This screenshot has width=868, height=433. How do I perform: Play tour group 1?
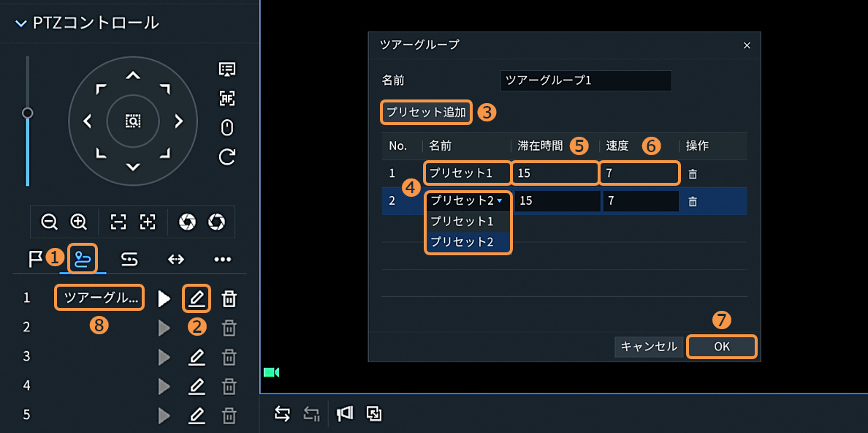164,298
